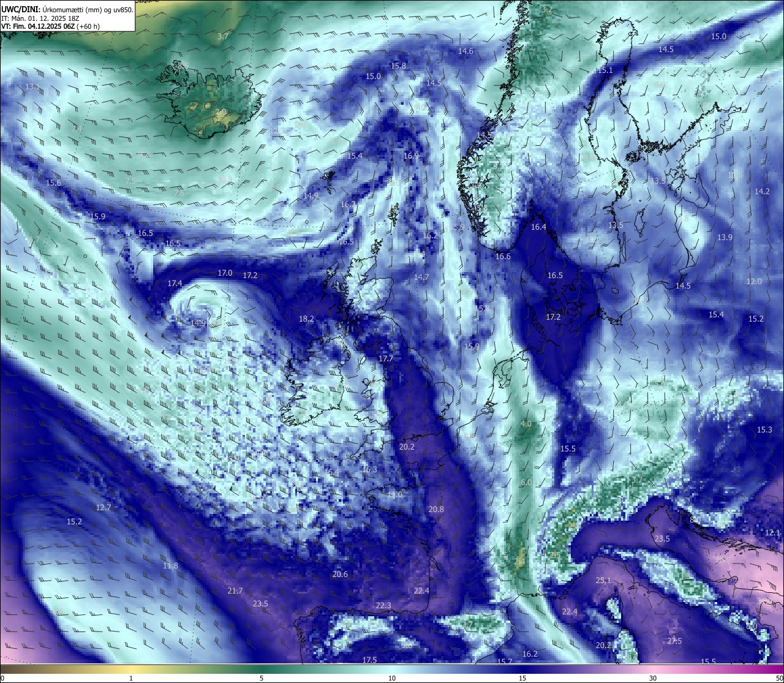Click the 4.0 value label

click(526, 423)
